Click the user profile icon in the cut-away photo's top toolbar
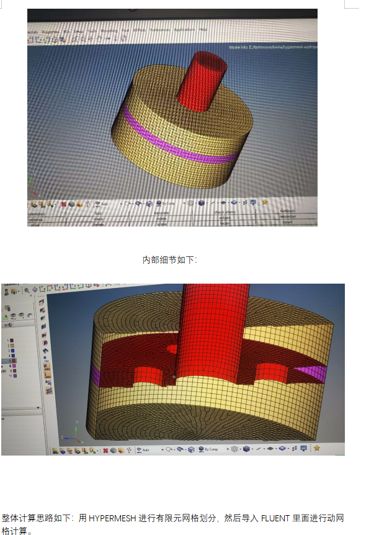 tap(6, 292)
